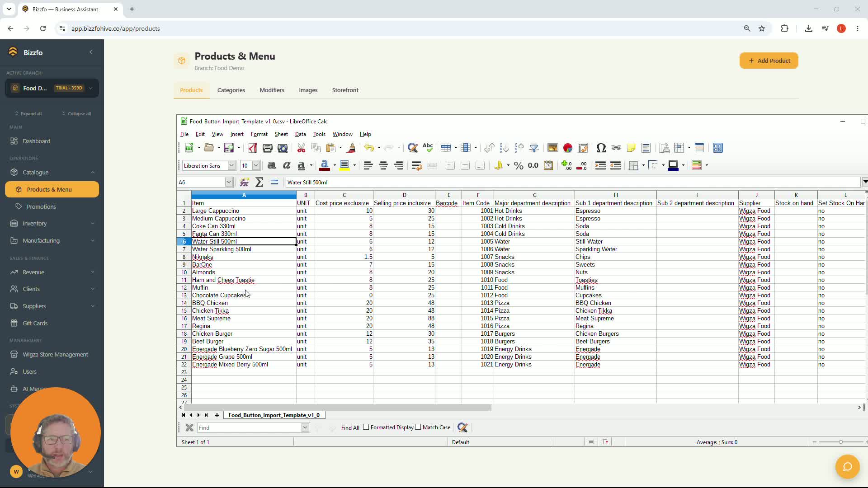Use the Clone Formatting paintbrush
The height and width of the screenshot is (488, 868).
coord(351,148)
